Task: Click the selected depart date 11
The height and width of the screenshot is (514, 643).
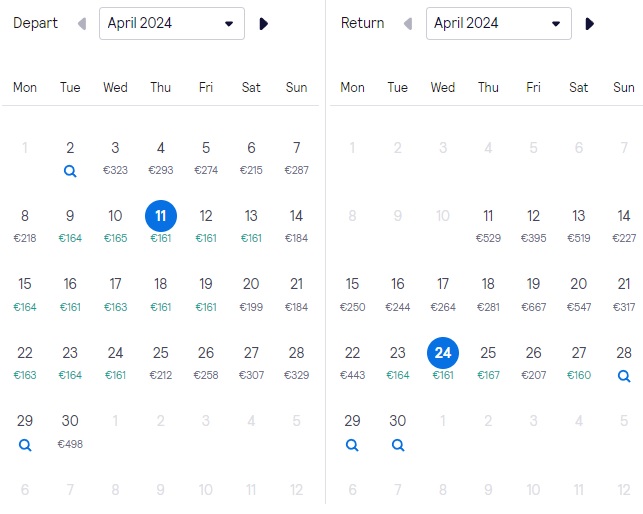Action: pos(161,216)
